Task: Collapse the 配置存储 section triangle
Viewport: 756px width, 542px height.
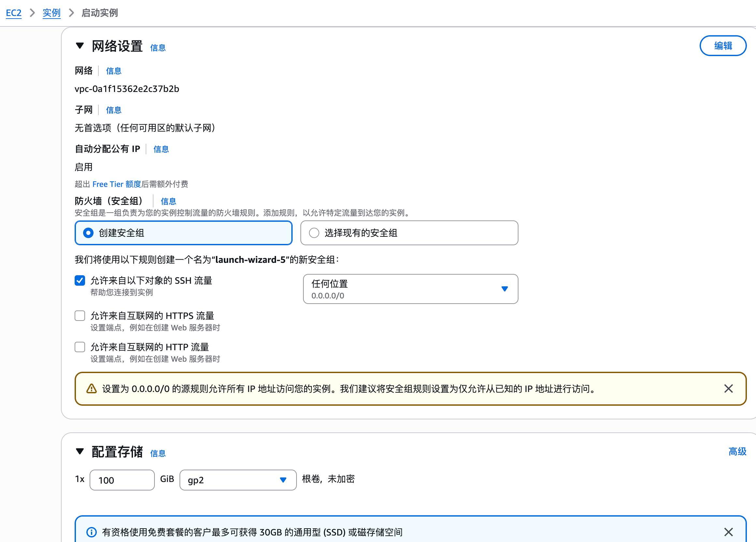Action: point(80,451)
